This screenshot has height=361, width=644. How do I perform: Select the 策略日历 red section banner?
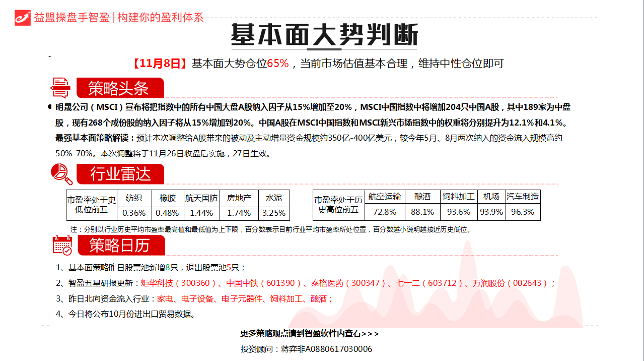coord(120,245)
